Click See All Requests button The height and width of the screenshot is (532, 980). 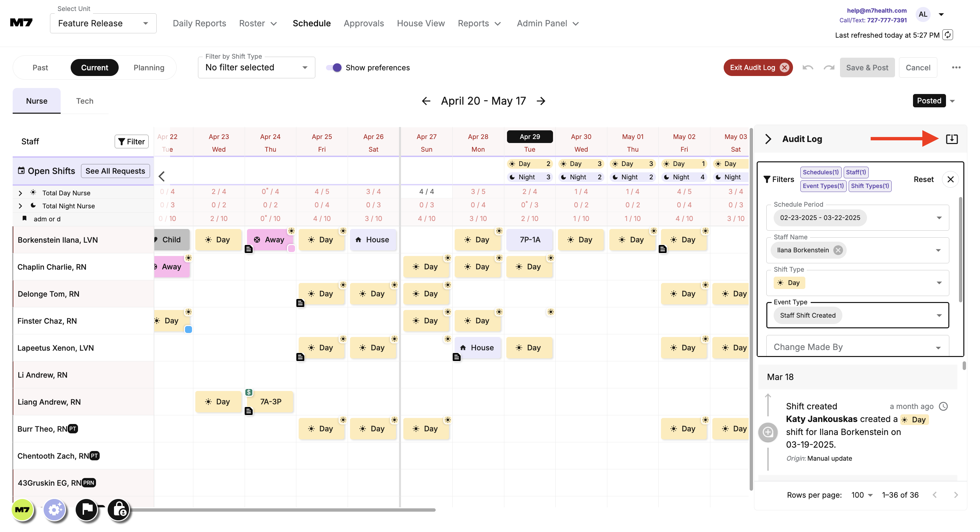tap(115, 171)
